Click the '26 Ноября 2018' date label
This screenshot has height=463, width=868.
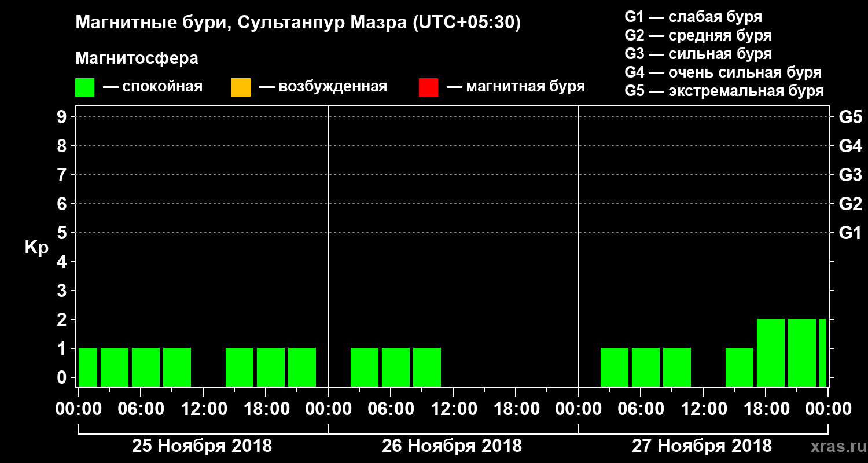452,446
